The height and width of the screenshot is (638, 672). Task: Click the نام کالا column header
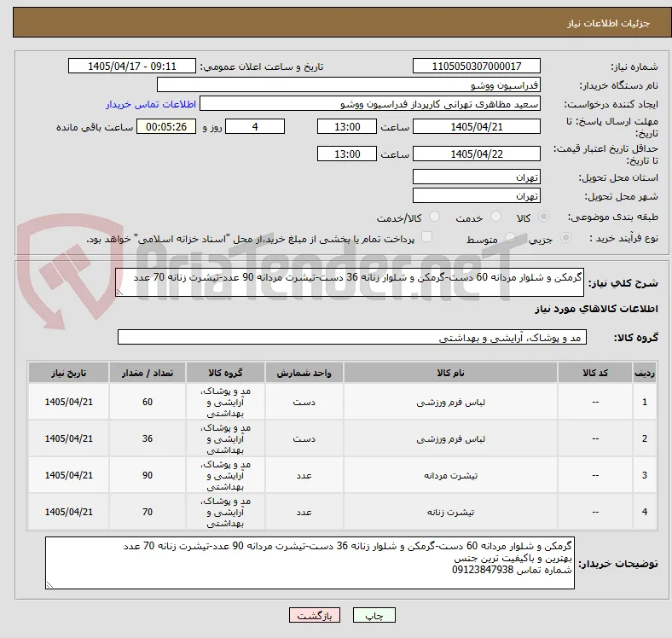(x=450, y=373)
